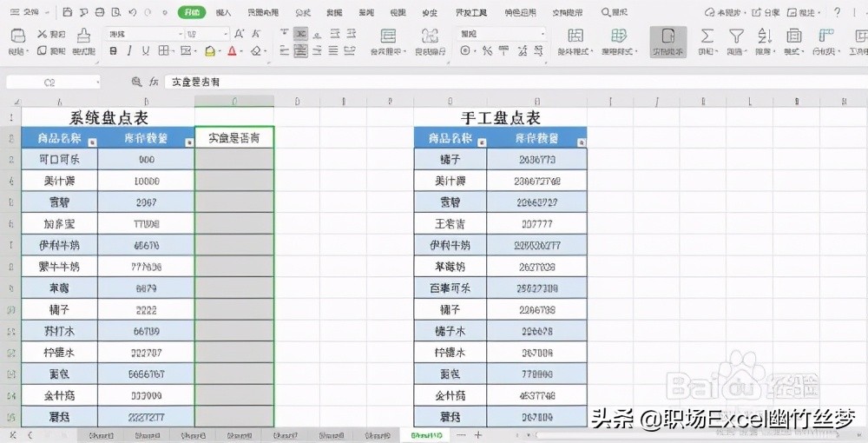
Task: Click the Copy icon in clipboard group
Action: 43,51
